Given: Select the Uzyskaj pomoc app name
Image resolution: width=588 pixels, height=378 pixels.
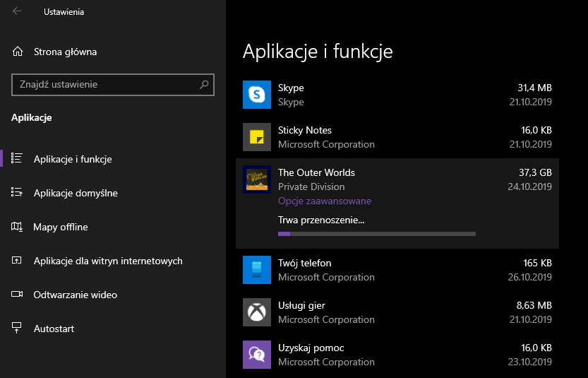Looking at the screenshot, I should coord(311,348).
